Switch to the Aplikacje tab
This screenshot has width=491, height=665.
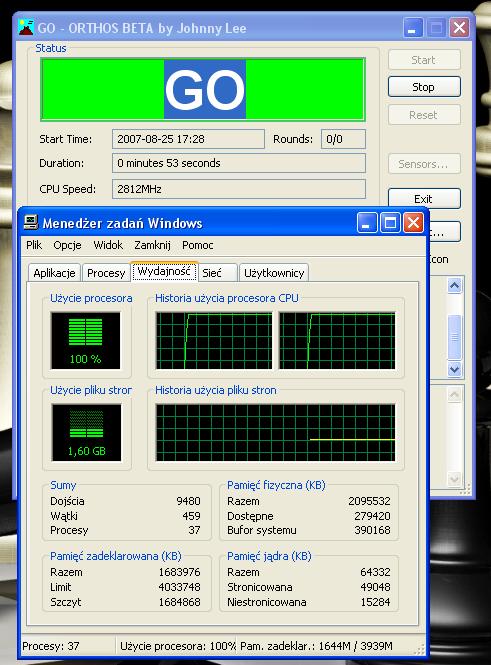[54, 273]
